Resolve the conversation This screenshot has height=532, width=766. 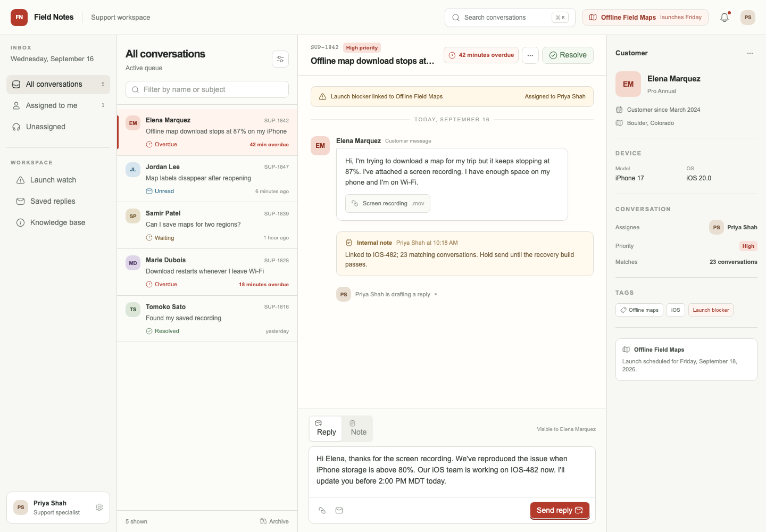568,55
